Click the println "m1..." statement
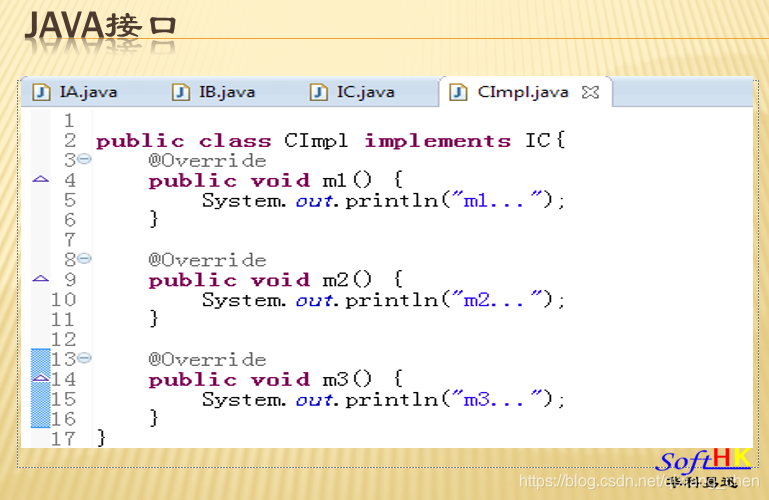Image resolution: width=769 pixels, height=500 pixels. 384,200
